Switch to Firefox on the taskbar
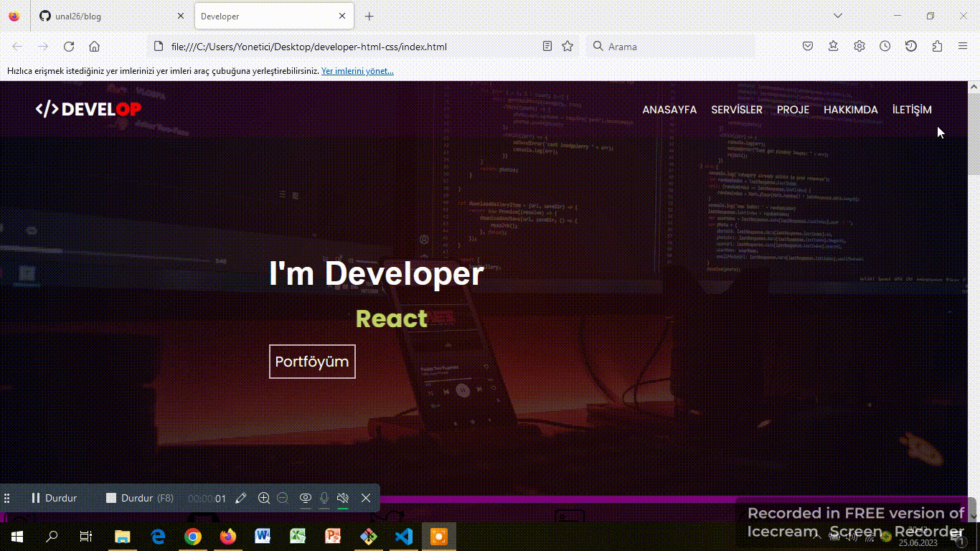980x551 pixels. pyautogui.click(x=228, y=537)
